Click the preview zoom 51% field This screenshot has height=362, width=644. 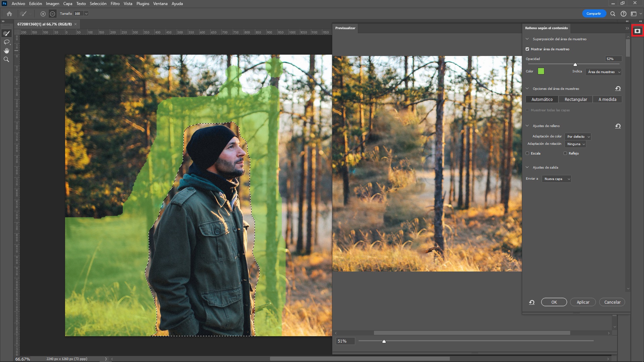(x=345, y=341)
